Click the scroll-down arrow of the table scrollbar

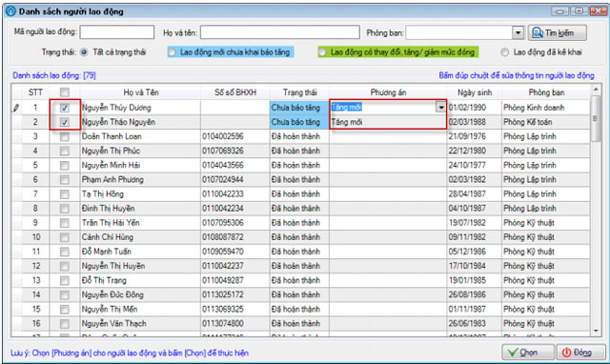(x=596, y=331)
